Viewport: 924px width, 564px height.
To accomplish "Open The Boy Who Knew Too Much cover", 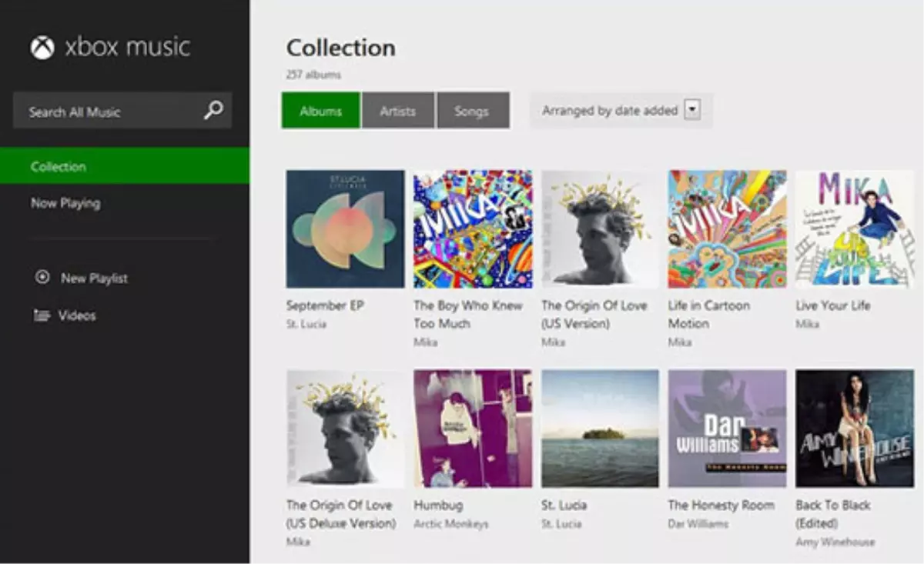I will point(473,229).
